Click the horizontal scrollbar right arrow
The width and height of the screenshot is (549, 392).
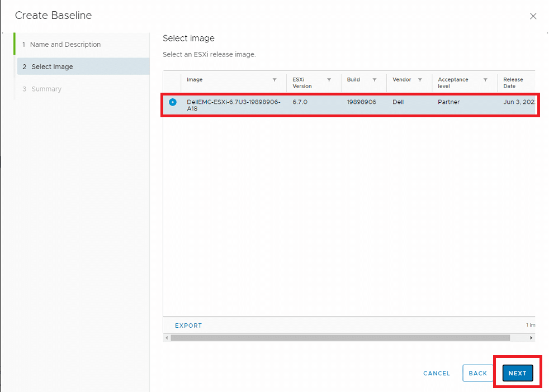click(531, 338)
